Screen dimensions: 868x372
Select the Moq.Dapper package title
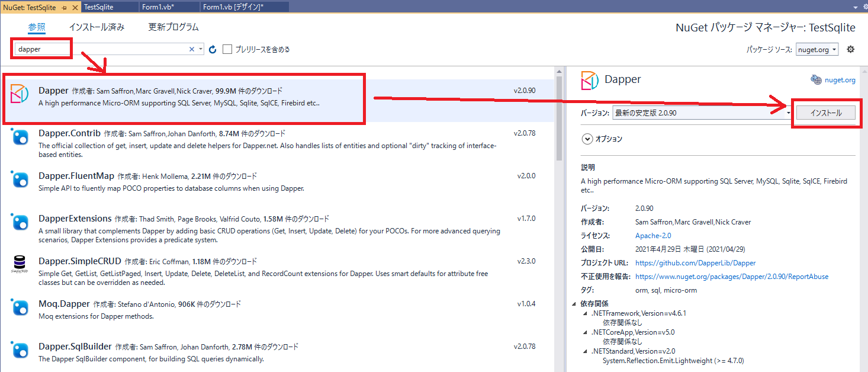coord(64,304)
